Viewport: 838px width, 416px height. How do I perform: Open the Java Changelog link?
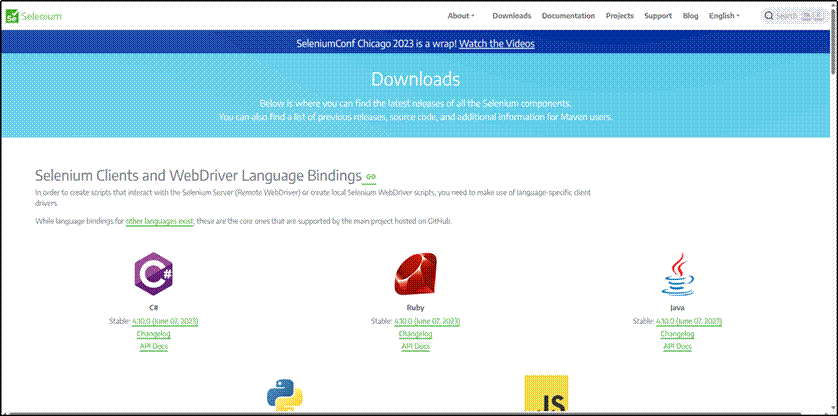pyautogui.click(x=677, y=334)
